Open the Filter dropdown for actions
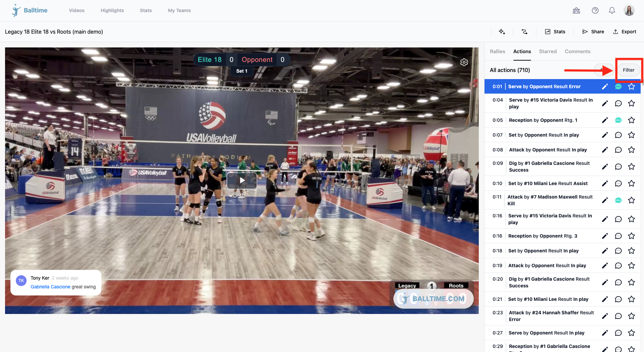Image resolution: width=644 pixels, height=352 pixels. click(628, 70)
